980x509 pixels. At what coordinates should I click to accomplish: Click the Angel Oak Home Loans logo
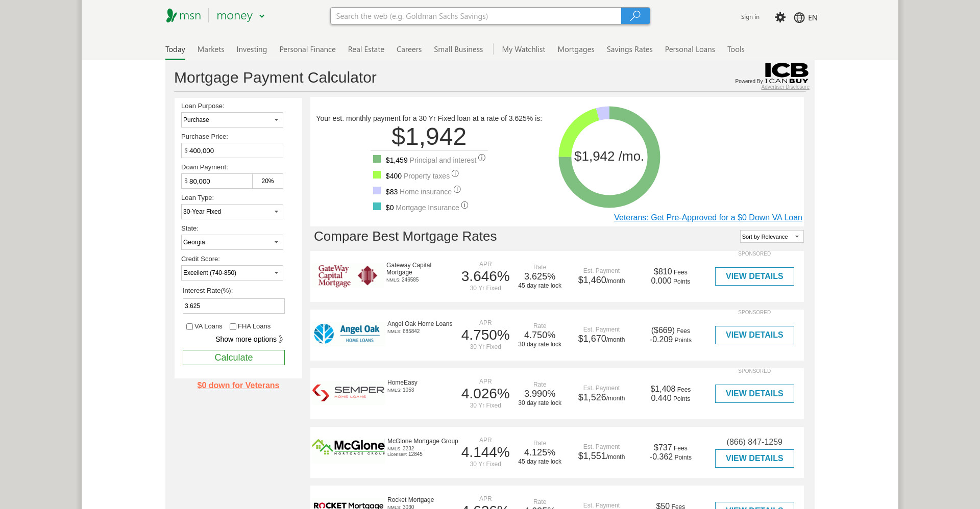[x=348, y=335]
